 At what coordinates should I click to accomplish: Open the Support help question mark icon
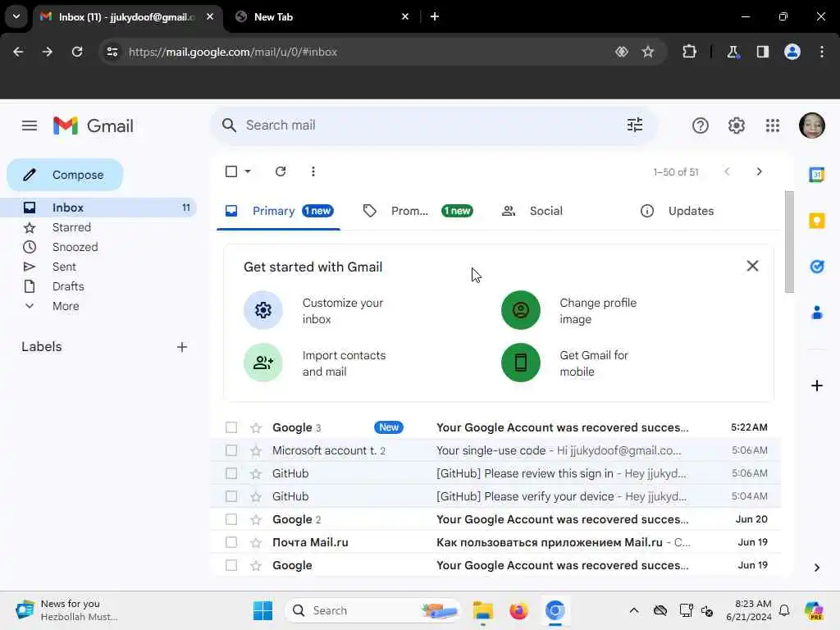coord(701,126)
